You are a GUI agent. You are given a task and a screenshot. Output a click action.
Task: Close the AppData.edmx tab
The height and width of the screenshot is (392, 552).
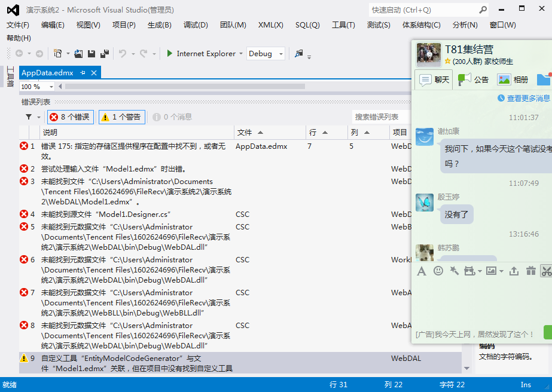pyautogui.click(x=94, y=73)
